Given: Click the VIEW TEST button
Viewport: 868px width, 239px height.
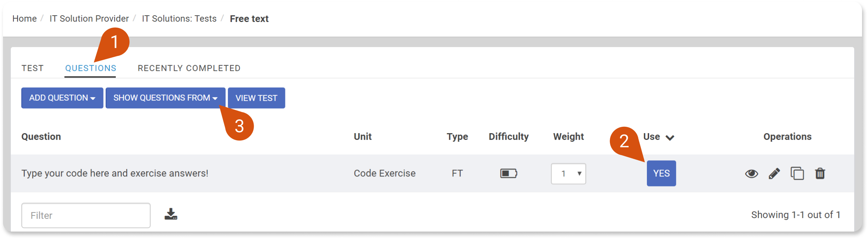Looking at the screenshot, I should pos(257,98).
